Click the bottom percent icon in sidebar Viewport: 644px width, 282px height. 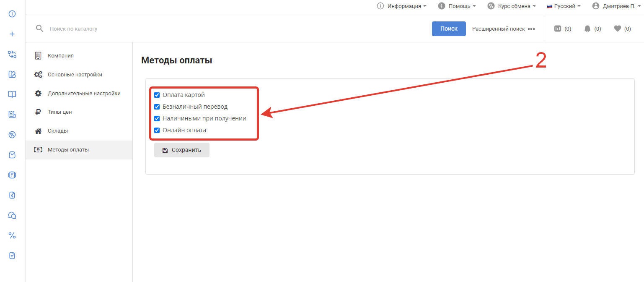coord(12,235)
